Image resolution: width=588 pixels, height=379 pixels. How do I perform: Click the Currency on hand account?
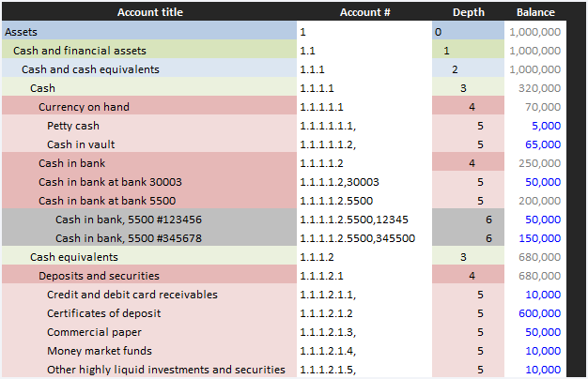coord(84,107)
